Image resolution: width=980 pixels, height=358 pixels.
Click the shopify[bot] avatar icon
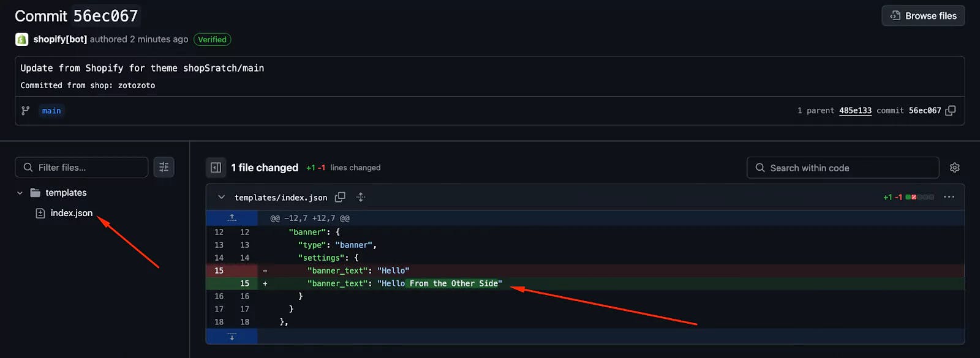21,39
